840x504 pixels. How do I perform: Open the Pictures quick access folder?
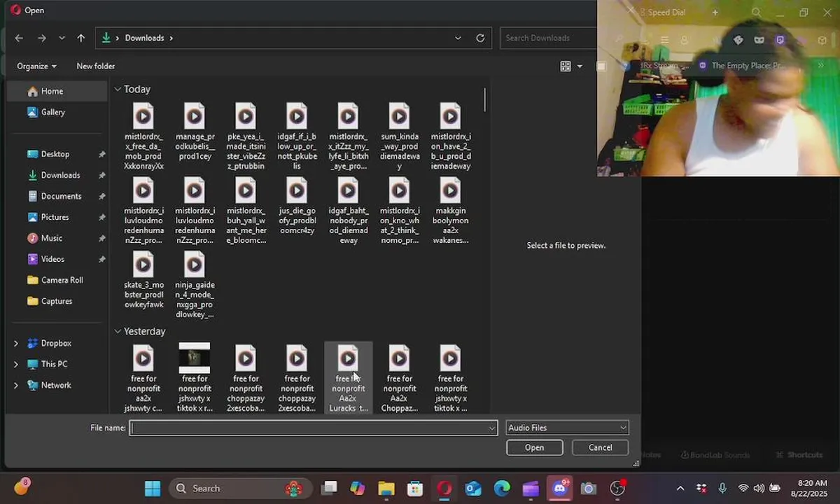click(x=56, y=217)
